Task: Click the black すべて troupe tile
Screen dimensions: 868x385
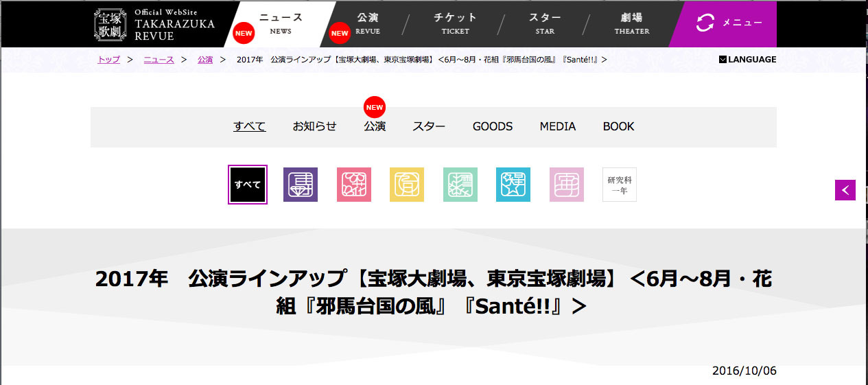Action: point(248,185)
